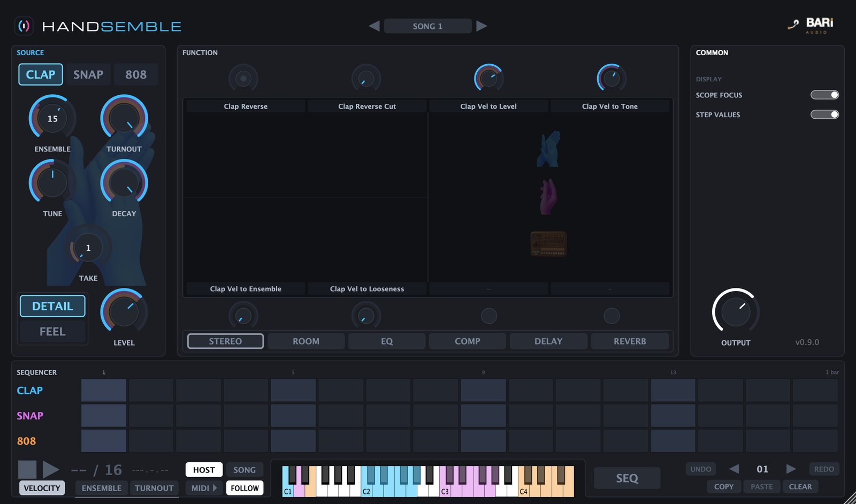Screen dimensions: 856x504
Task: Select the 808 sequencer row label
Action: pos(26,441)
